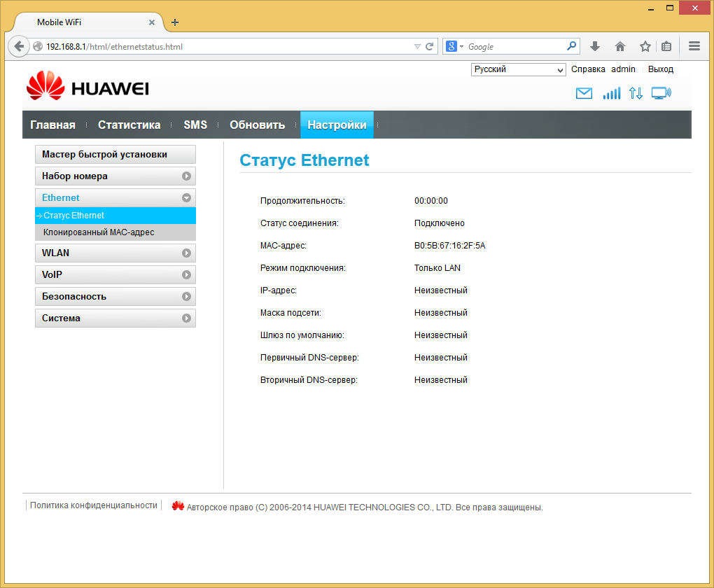Log out with the Выход link
714x588 pixels.
(x=660, y=69)
